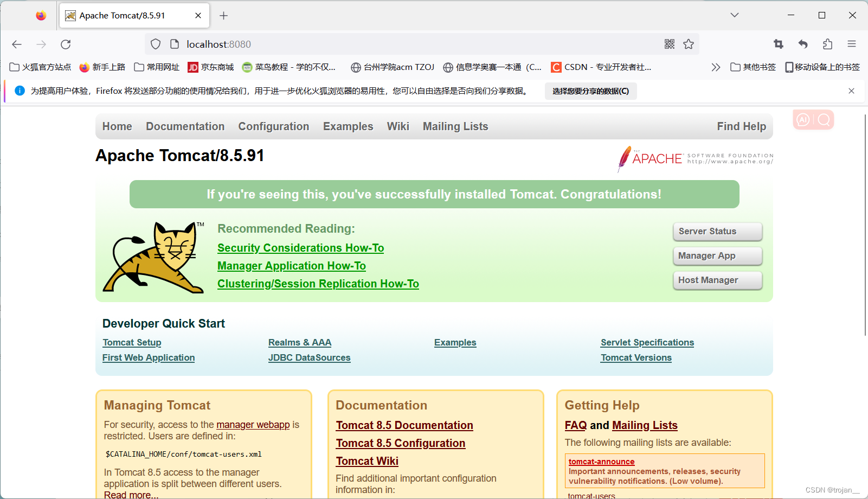Image resolution: width=868 pixels, height=499 pixels.
Task: Open the 菜鸟教程 bookmark
Action: [289, 67]
